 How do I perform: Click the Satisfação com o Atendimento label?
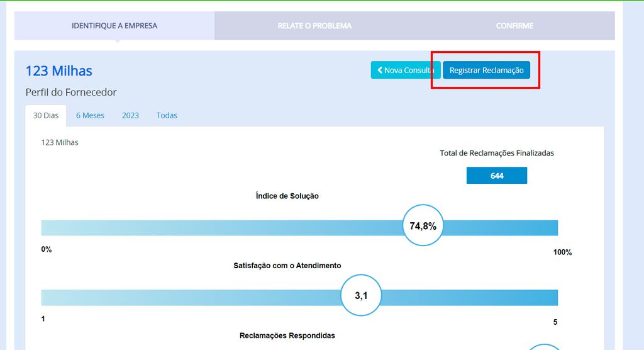pos(287,266)
